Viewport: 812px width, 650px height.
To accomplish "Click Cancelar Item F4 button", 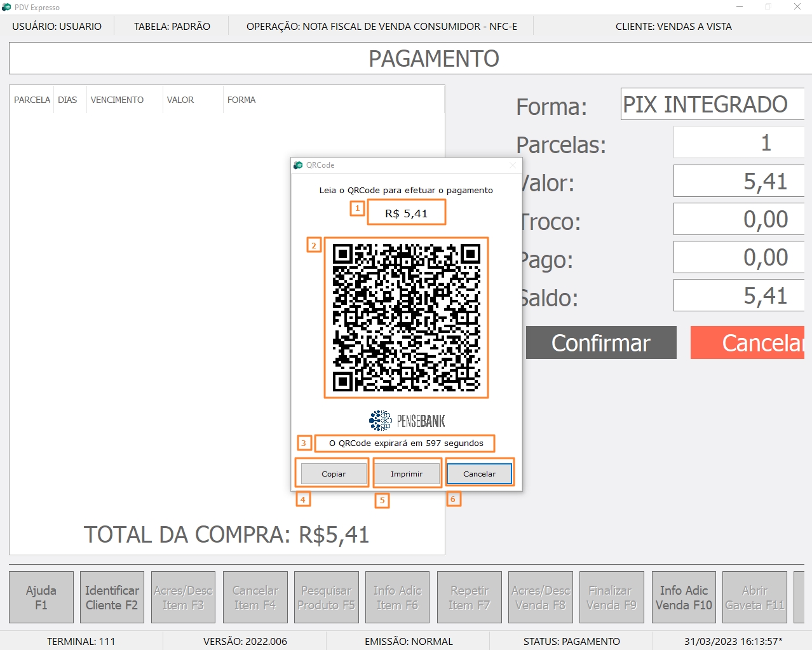I will click(255, 597).
